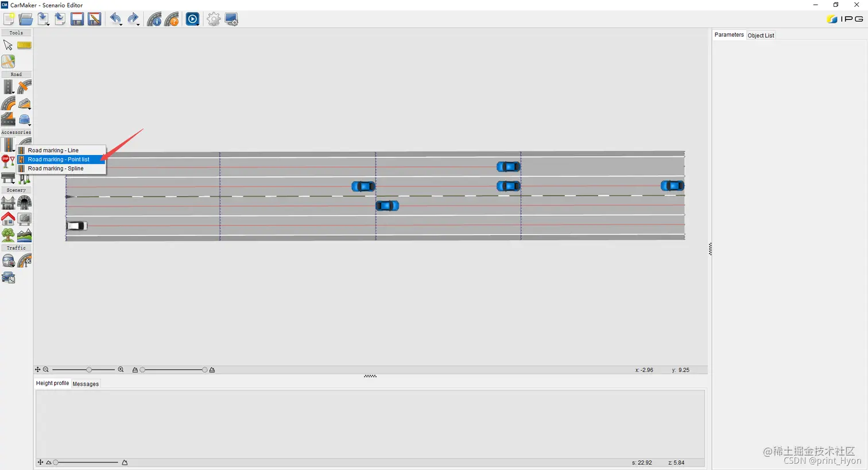Select the arrow pointer tool
Screen dimensions: 868x470
(8, 45)
